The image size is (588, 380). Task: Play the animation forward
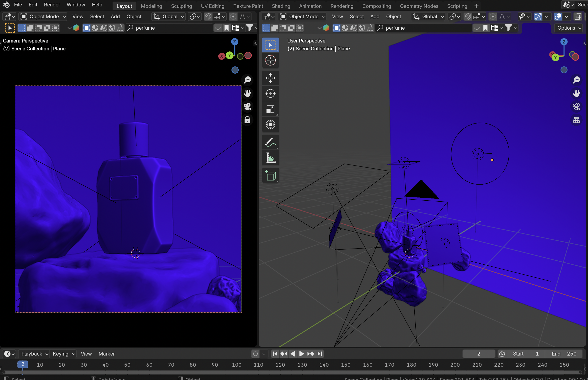point(301,354)
